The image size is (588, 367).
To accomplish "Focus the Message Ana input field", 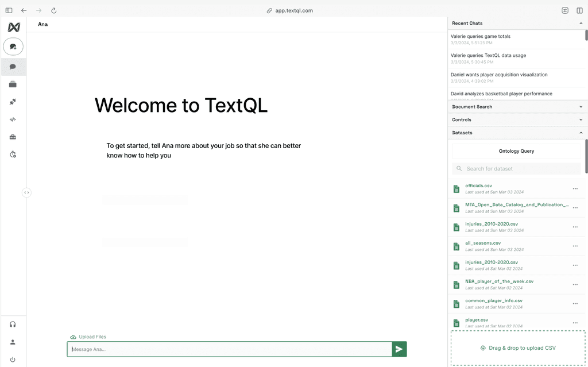I will pos(230,349).
